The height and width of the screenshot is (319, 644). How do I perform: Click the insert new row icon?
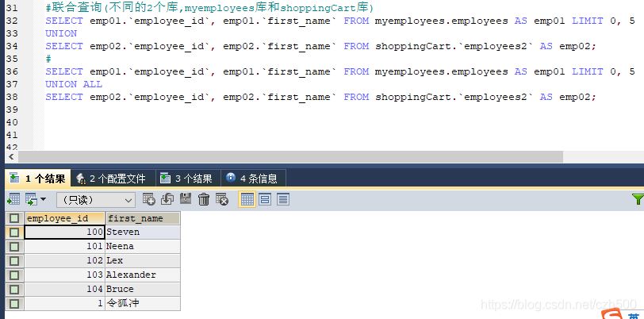pos(150,199)
